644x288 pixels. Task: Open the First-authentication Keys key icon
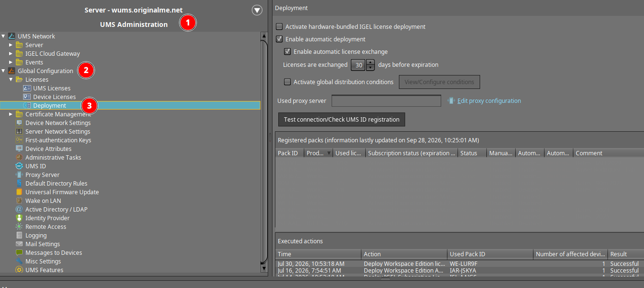[x=19, y=140]
